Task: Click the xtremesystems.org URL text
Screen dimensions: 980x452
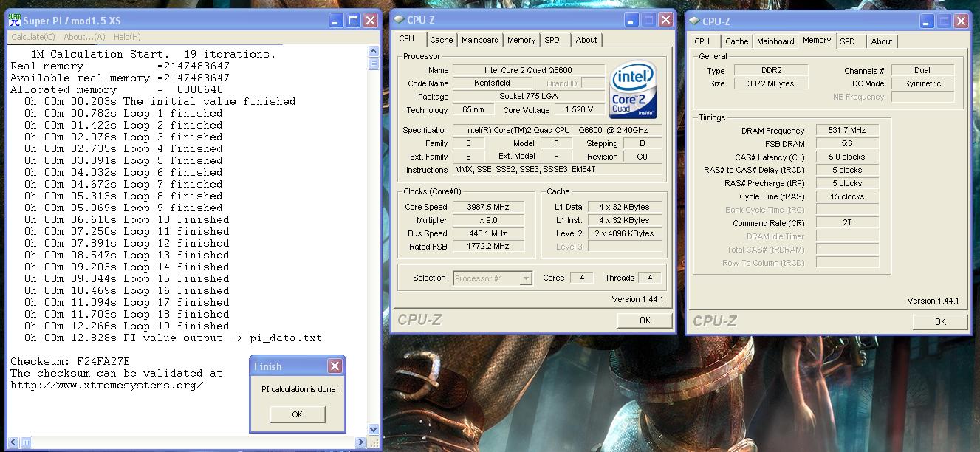Action: tap(106, 385)
